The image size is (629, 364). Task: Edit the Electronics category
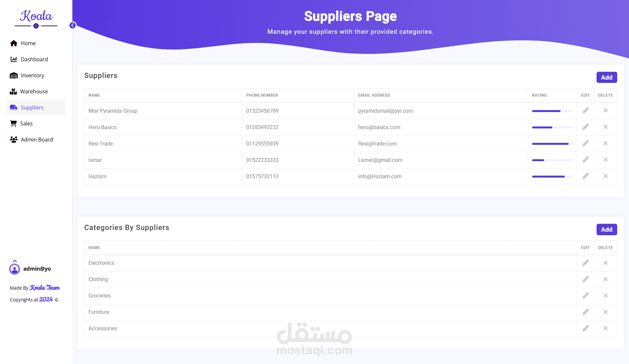(x=585, y=263)
